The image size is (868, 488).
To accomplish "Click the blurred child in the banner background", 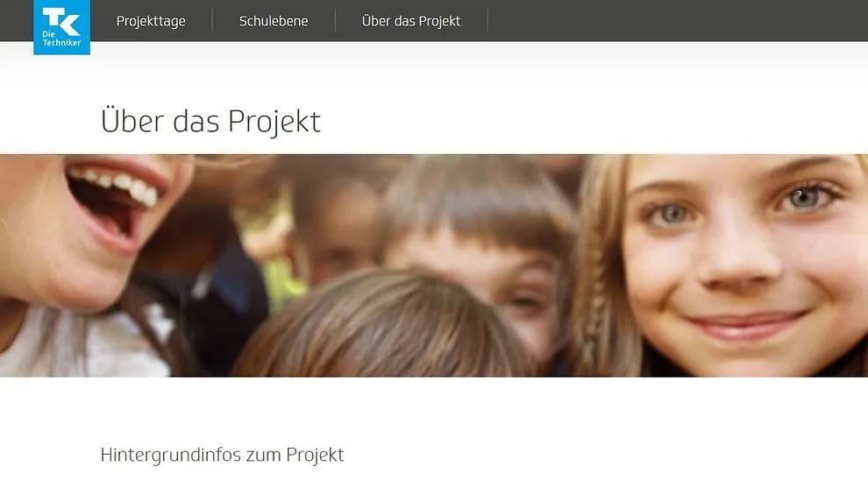I will point(332,232).
